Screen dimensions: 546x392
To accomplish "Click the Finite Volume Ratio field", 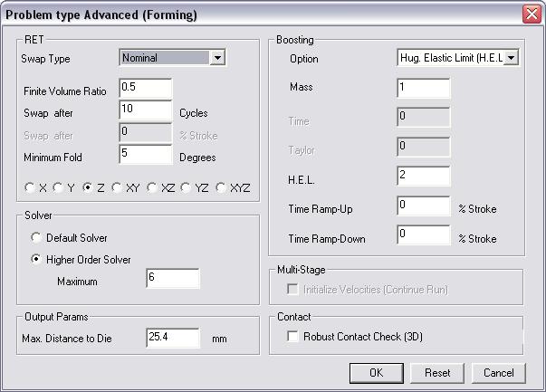I will (x=146, y=88).
